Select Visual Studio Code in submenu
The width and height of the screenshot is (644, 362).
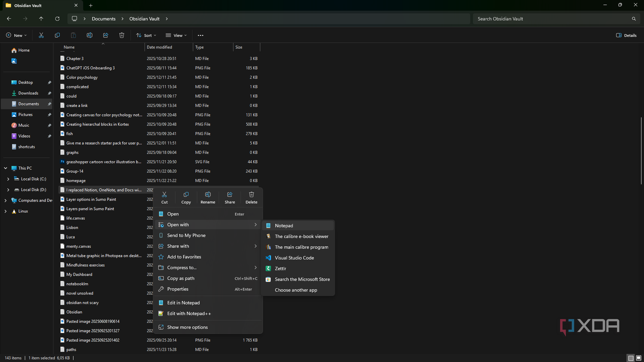pos(294,258)
